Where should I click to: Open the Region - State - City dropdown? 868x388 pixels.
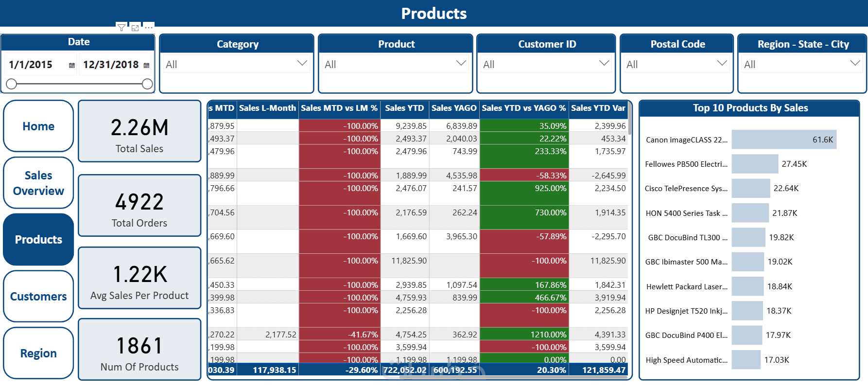[x=855, y=64]
